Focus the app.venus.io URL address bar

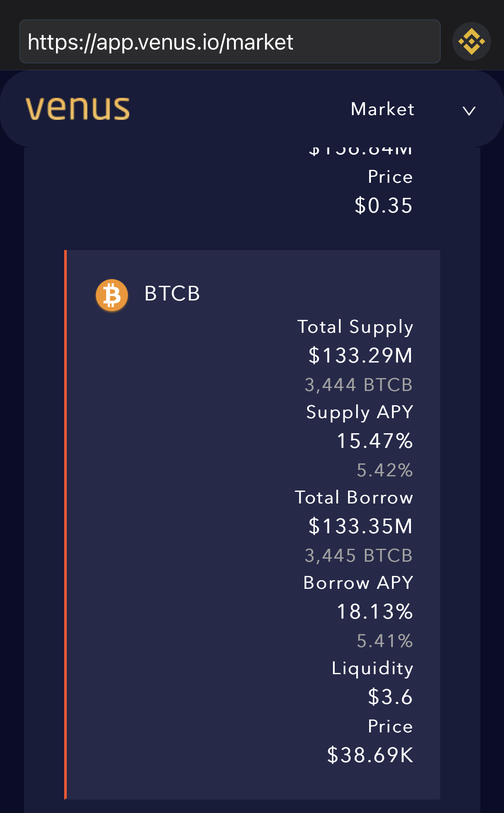coord(230,42)
